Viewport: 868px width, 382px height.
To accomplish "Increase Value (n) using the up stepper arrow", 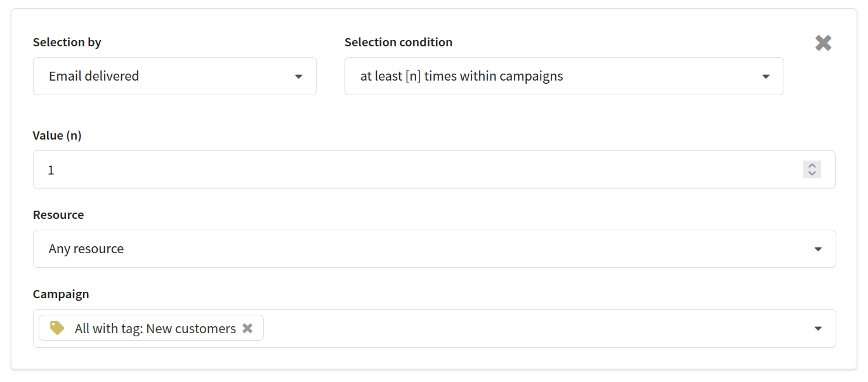I will pos(812,166).
